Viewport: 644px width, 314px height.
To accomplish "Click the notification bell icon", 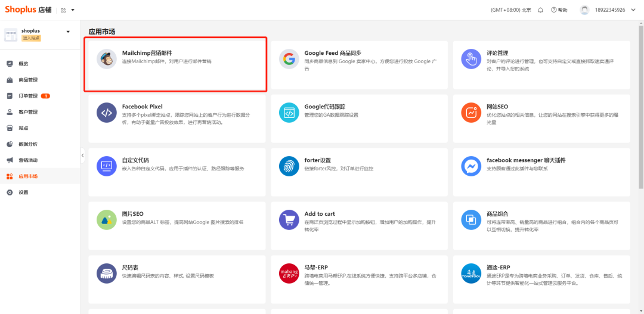I will [540, 10].
